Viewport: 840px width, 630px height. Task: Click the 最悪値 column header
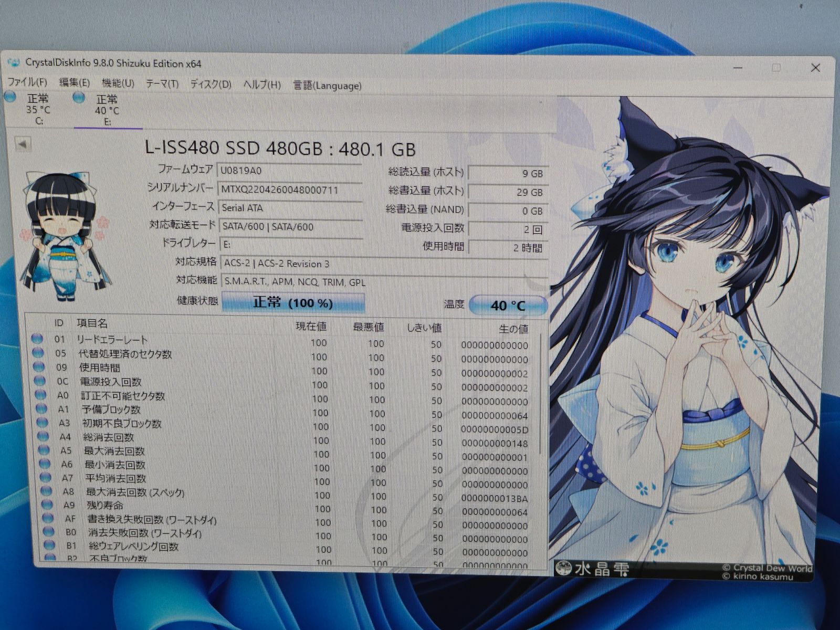(369, 327)
